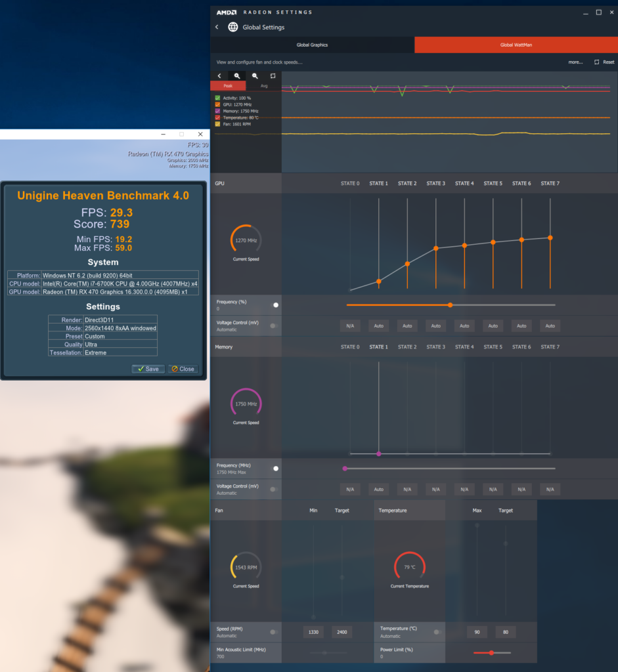Select GPU State 3 curve point
Image resolution: width=618 pixels, height=672 pixels.
(x=435, y=249)
